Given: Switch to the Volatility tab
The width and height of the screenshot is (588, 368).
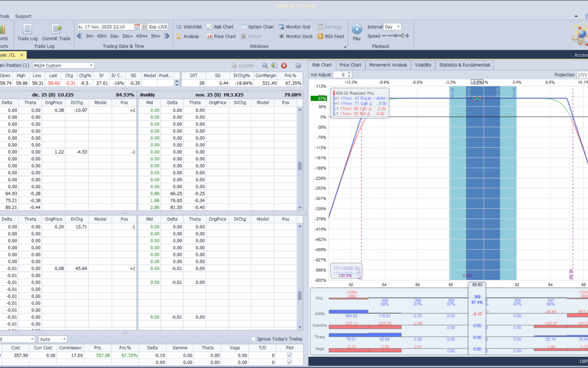Looking at the screenshot, I should click(423, 65).
